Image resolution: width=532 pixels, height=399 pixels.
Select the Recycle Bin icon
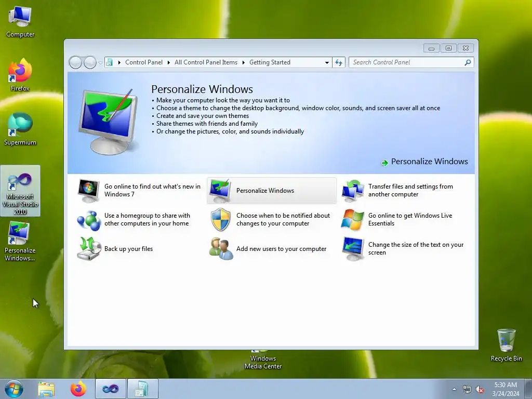[x=506, y=345]
